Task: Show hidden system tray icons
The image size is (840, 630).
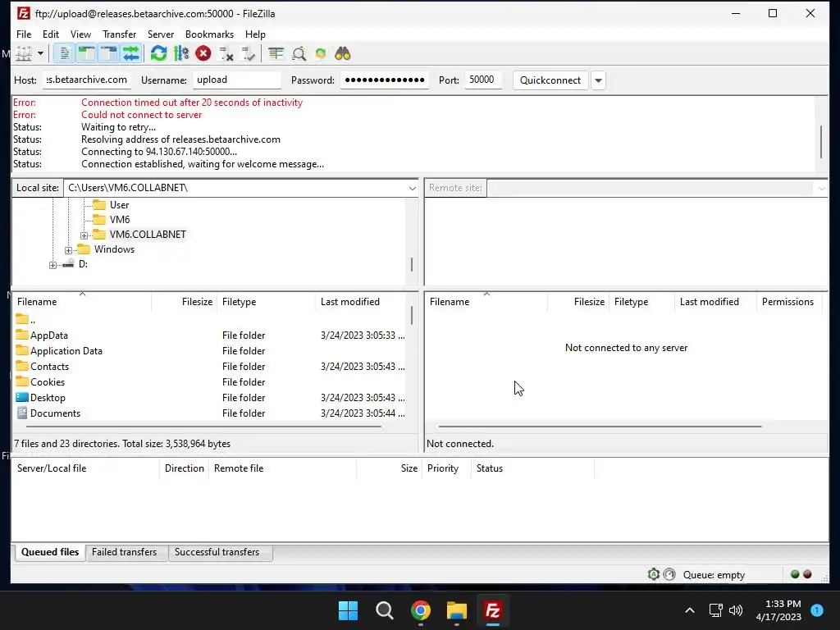Action: [x=690, y=610]
